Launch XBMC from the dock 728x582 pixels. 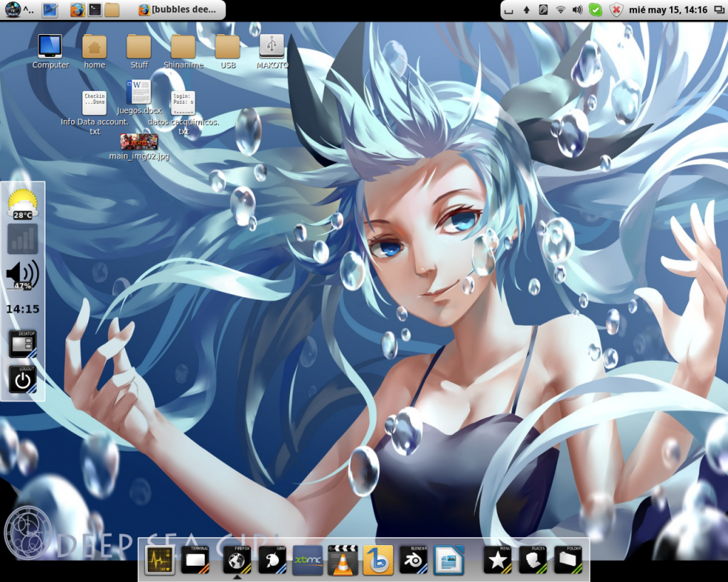(x=307, y=560)
